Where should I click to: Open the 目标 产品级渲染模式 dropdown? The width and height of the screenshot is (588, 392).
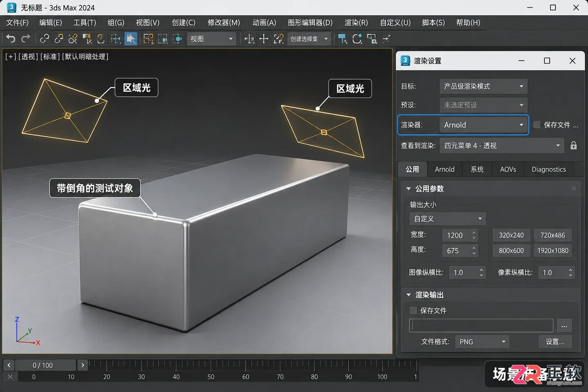pyautogui.click(x=483, y=86)
